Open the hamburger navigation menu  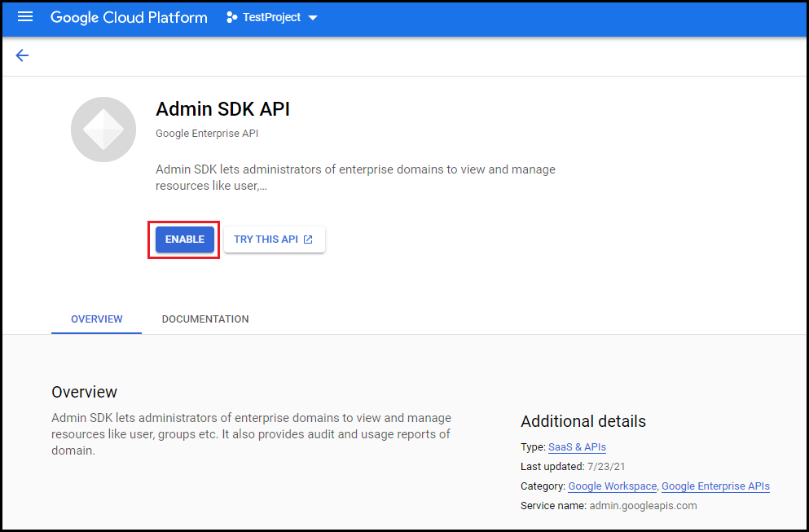(x=24, y=17)
